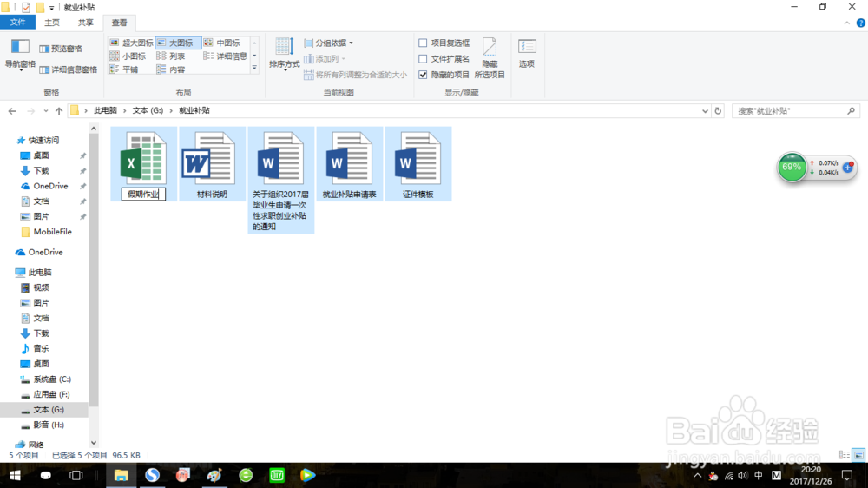This screenshot has width=868, height=488.
Task: Select the Word file 就业补贴申请表
Action: [x=349, y=164]
